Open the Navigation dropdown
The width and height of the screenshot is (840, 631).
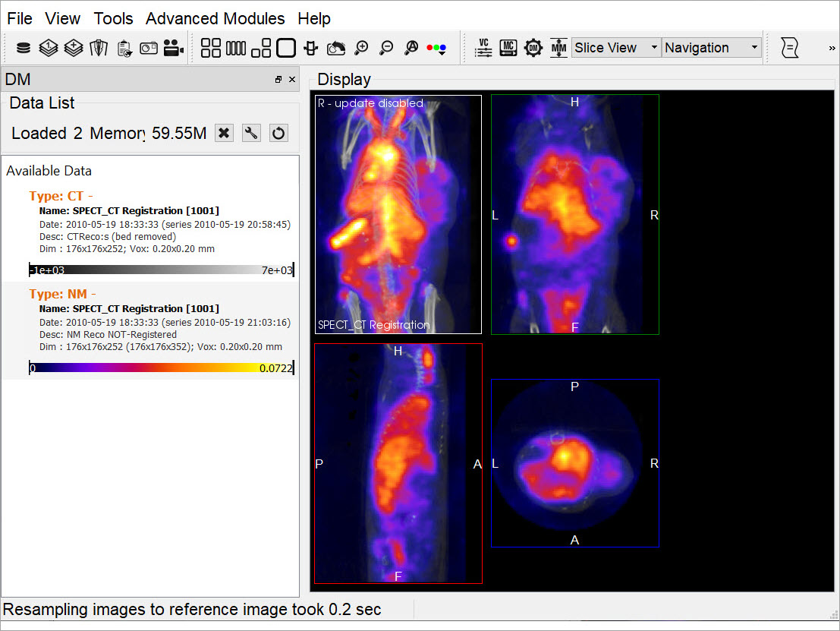coord(710,48)
